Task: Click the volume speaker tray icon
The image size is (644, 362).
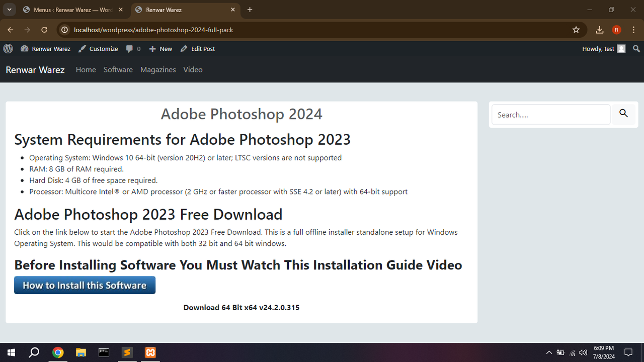Action: pos(583,352)
